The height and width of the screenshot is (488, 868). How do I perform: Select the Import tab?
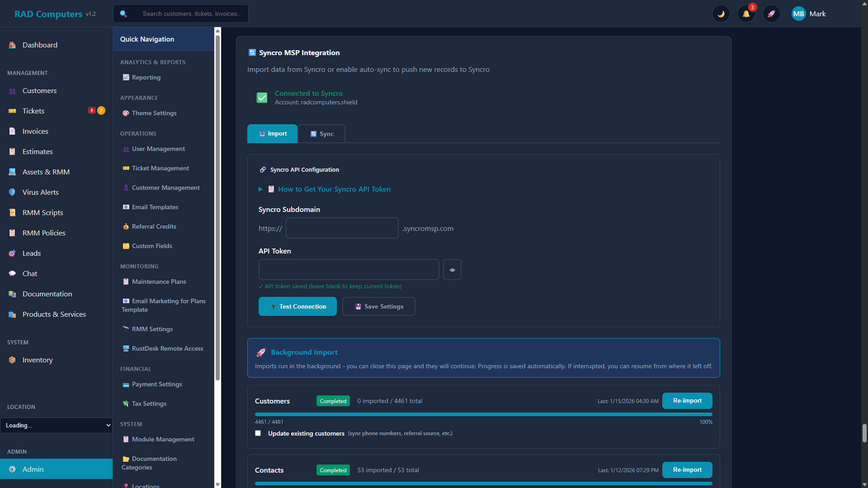point(272,133)
